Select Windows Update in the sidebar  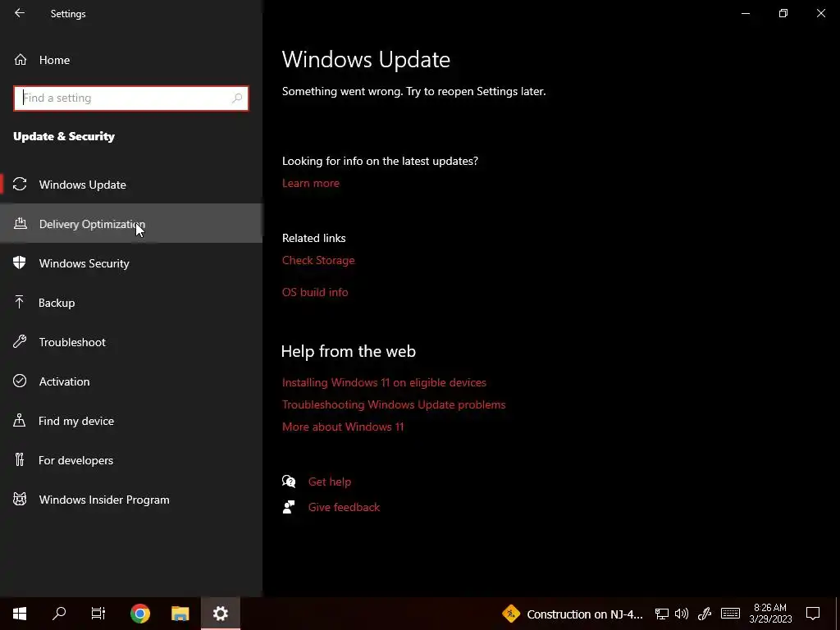pos(131,185)
